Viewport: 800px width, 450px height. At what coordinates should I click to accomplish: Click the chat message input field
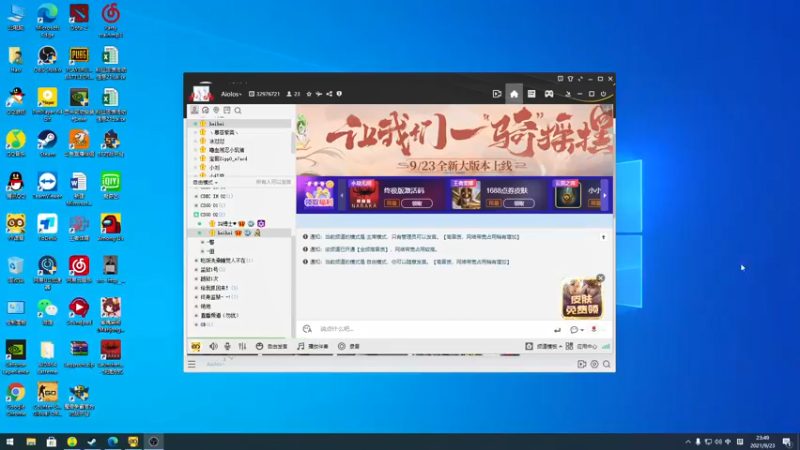(x=434, y=329)
